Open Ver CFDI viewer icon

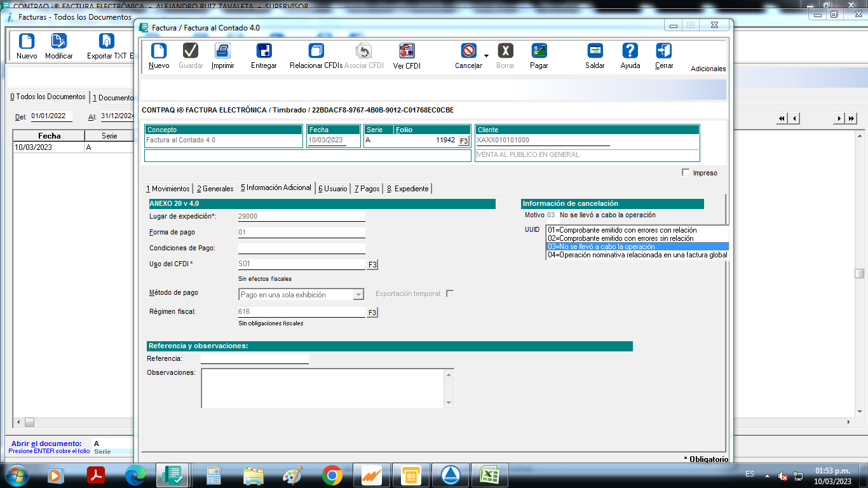click(x=407, y=51)
